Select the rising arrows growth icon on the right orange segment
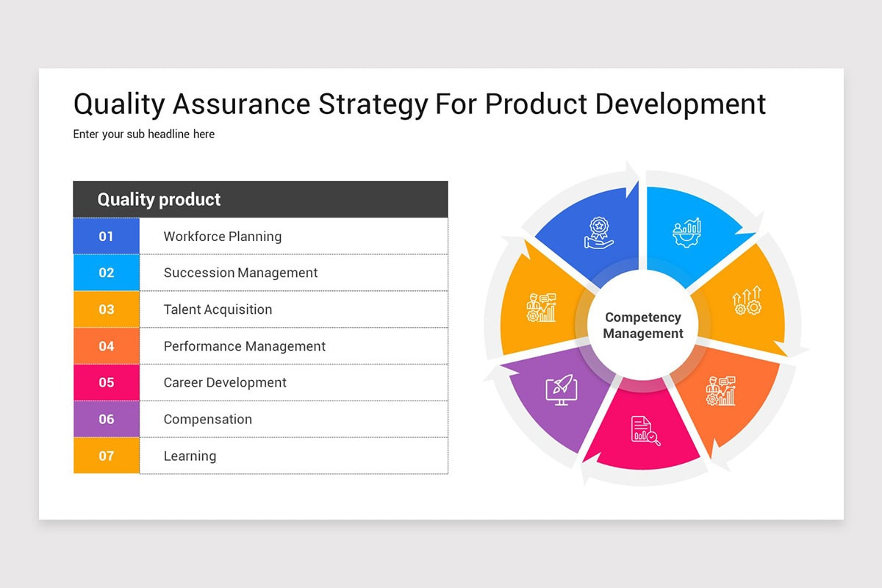 [x=746, y=300]
